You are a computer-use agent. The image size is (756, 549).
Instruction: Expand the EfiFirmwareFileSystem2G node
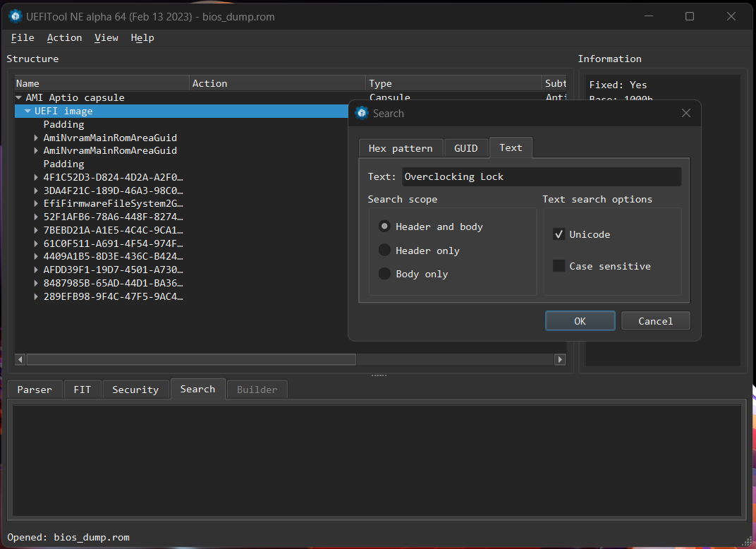pyautogui.click(x=36, y=204)
